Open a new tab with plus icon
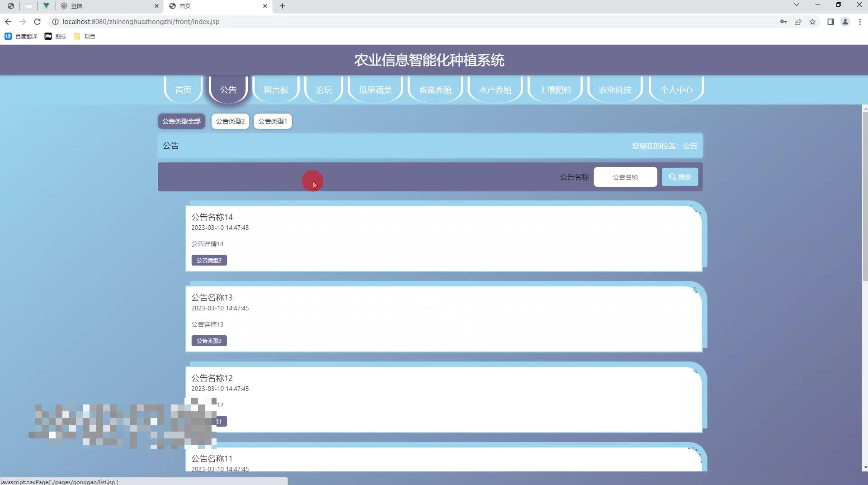The width and height of the screenshot is (868, 485). (x=282, y=6)
